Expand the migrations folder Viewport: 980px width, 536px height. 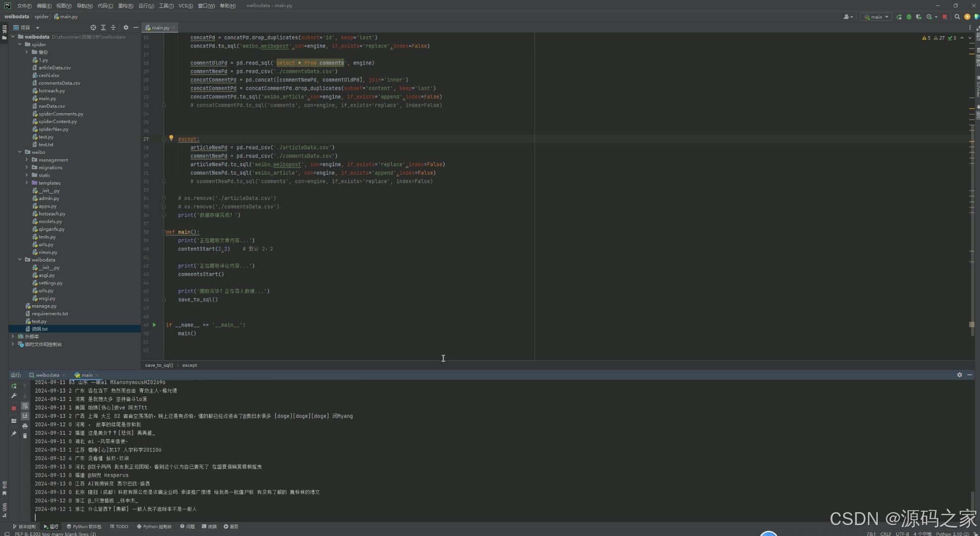click(27, 168)
